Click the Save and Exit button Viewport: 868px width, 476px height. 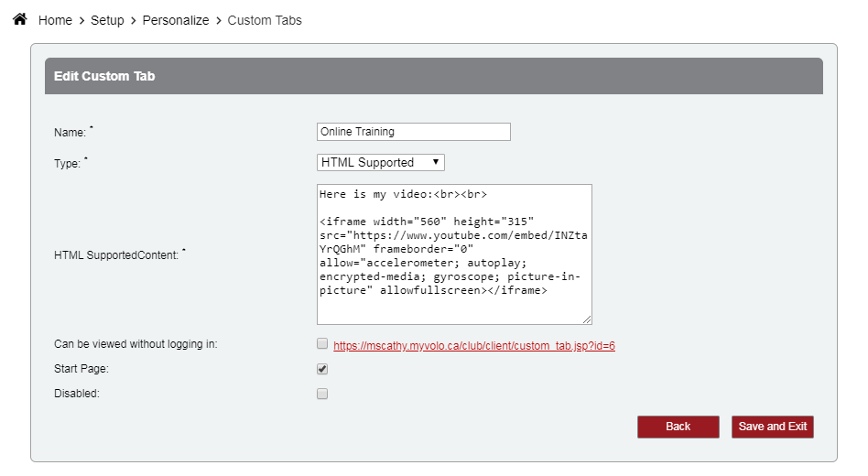[772, 427]
